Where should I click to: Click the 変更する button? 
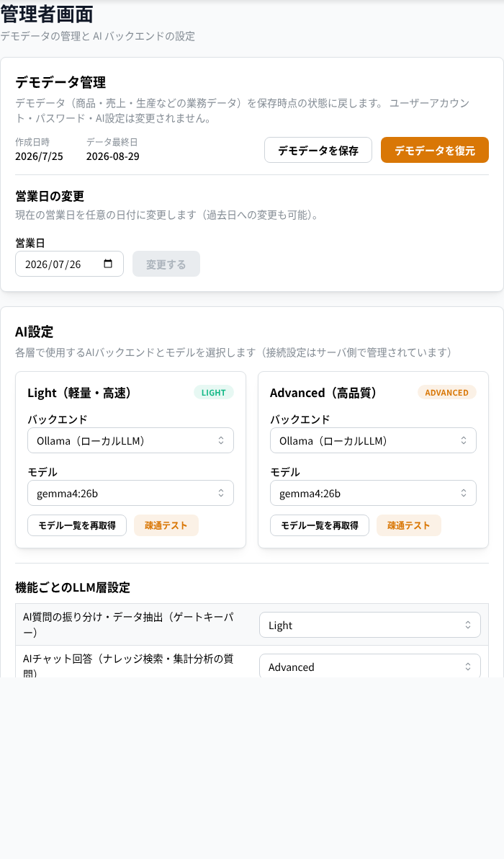(x=166, y=264)
